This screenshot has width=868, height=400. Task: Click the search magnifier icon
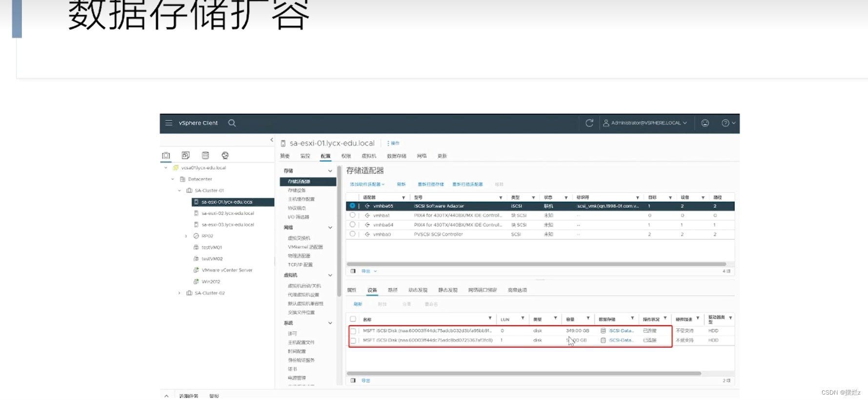[x=232, y=123]
